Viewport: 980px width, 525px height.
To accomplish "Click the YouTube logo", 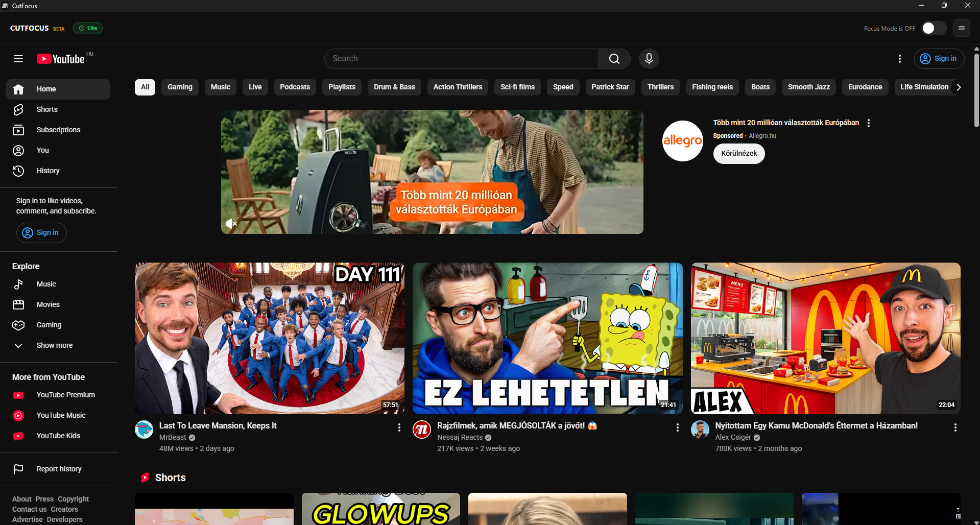I will 61,59.
